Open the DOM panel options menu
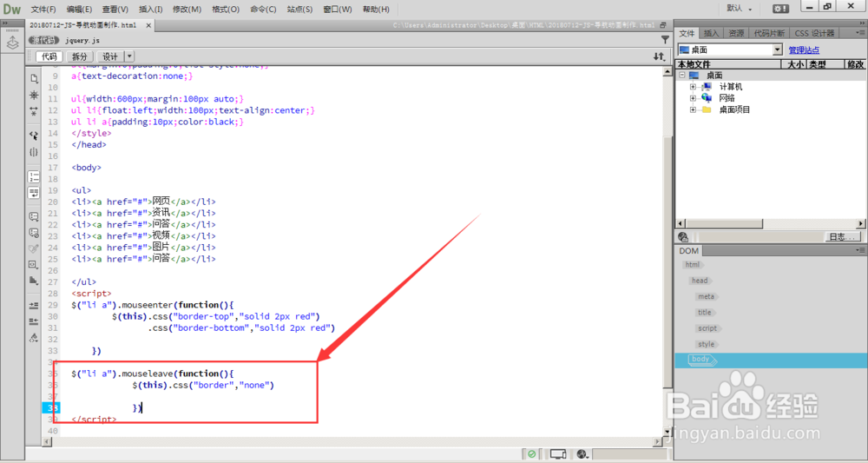868x463 pixels. click(x=861, y=250)
